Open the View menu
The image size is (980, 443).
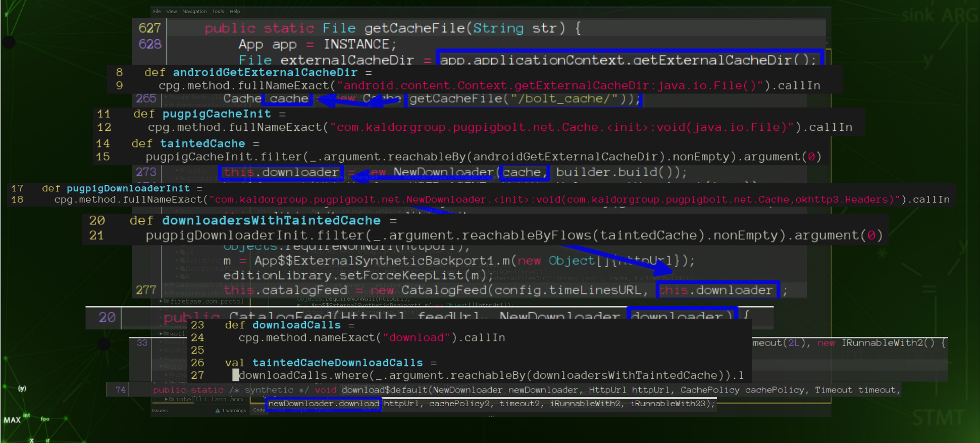point(172,11)
